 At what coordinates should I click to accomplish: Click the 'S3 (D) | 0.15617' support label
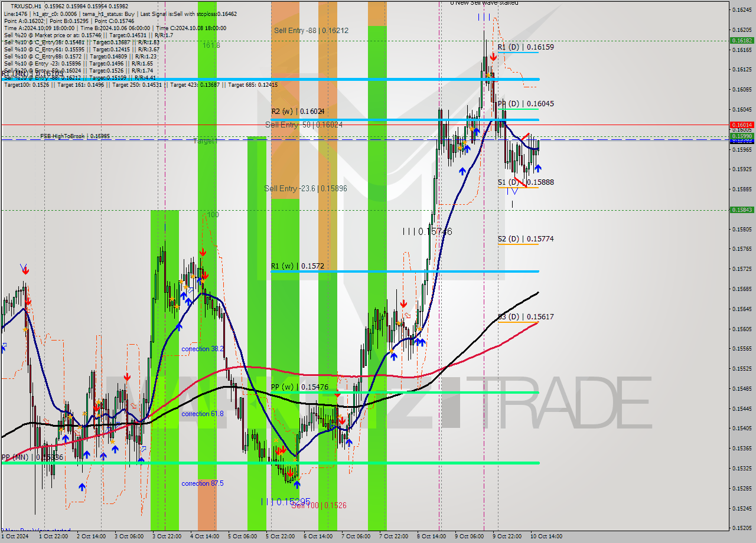coord(526,317)
